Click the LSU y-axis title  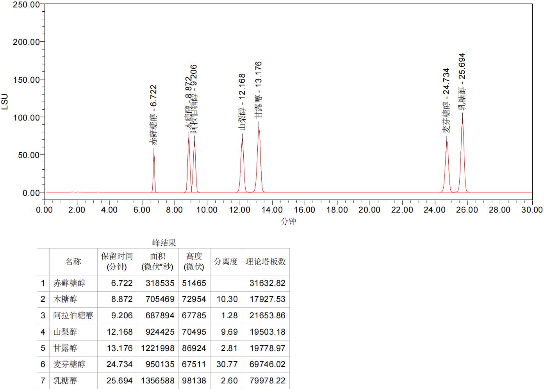(x=5, y=101)
